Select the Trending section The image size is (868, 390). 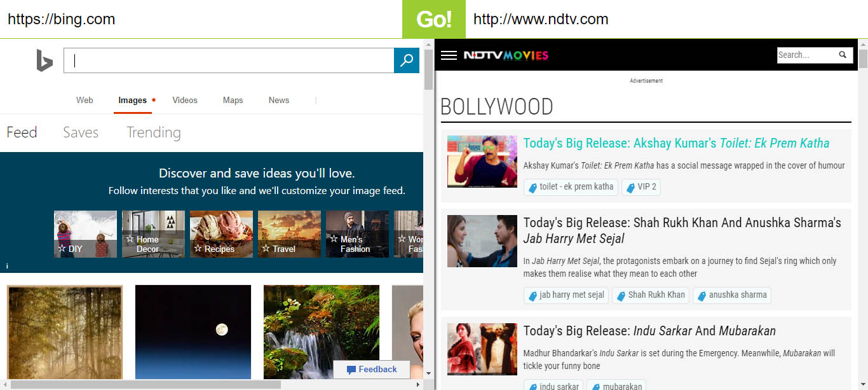154,132
